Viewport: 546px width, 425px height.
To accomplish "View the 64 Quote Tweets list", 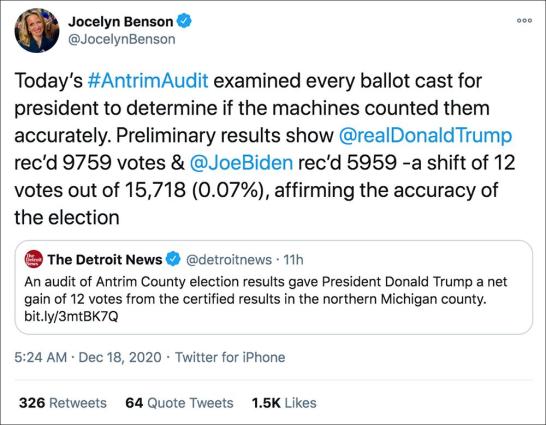I will coord(179,403).
